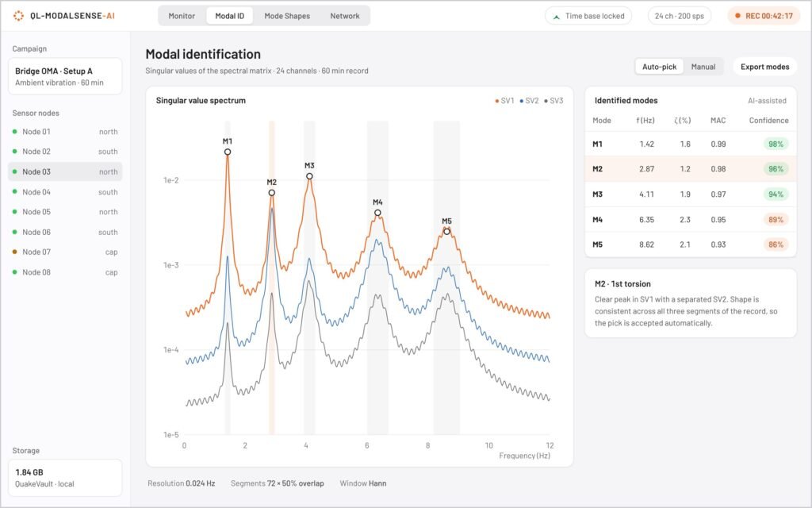812x508 pixels.
Task: Click the f (Hz) column header
Action: (x=645, y=121)
